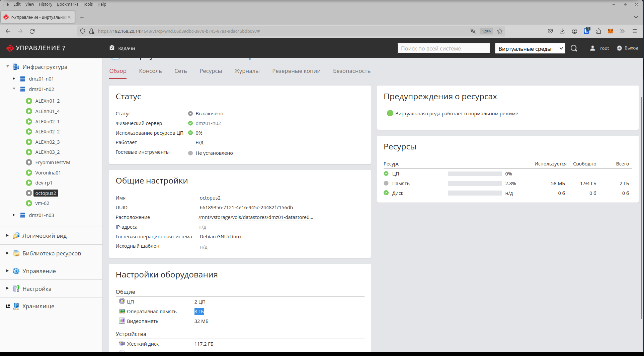Viewport: 644px width, 356px height.
Task: Switch to the Ресурсы tab
Action: (x=211, y=71)
